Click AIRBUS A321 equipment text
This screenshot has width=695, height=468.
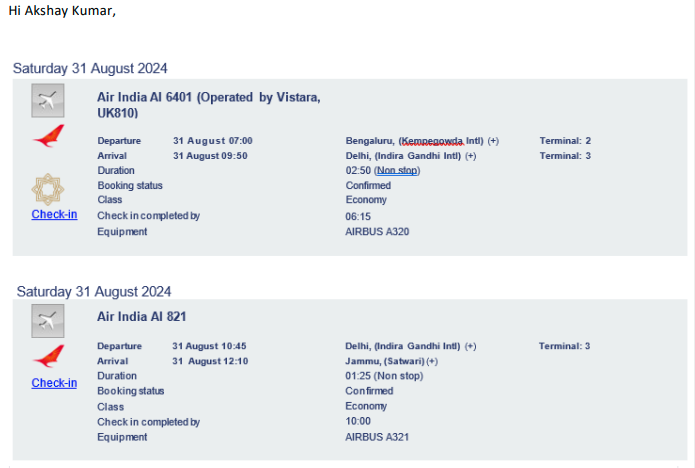[x=377, y=437]
